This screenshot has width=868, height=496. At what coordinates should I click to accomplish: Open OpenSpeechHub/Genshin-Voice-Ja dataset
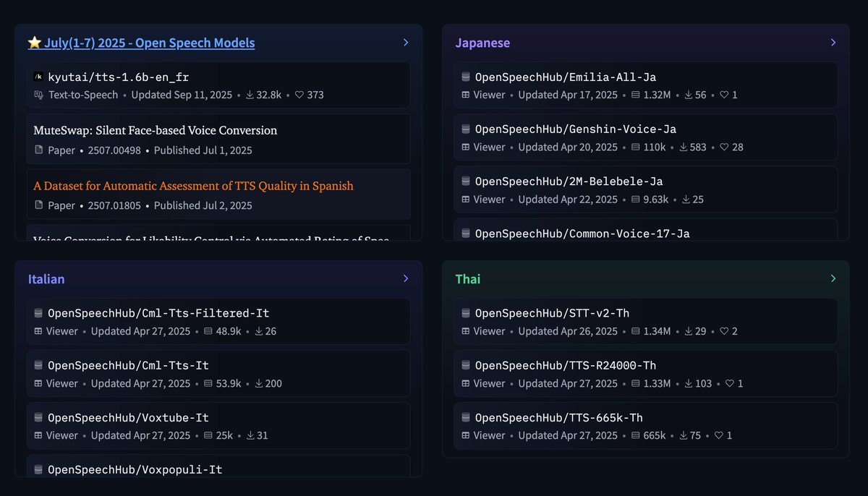click(x=576, y=129)
